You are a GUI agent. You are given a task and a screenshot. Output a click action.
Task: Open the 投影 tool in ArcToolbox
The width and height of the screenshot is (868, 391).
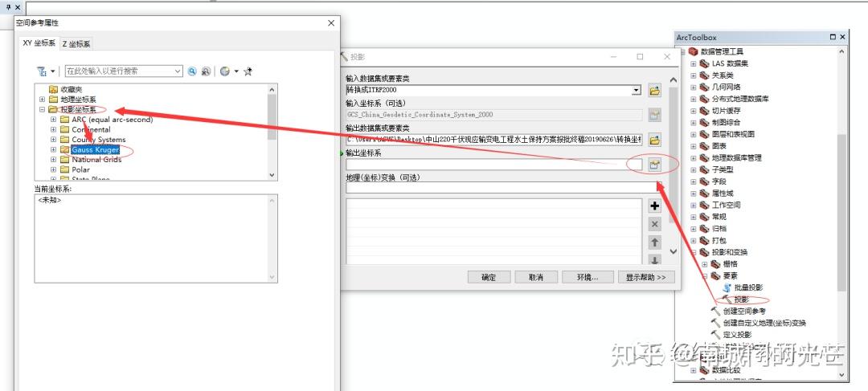[741, 299]
